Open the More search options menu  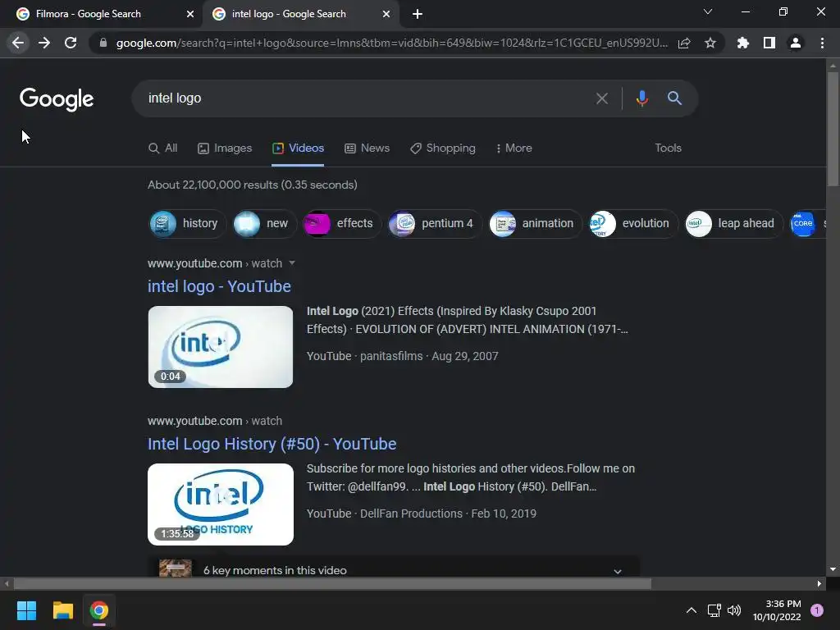(514, 148)
